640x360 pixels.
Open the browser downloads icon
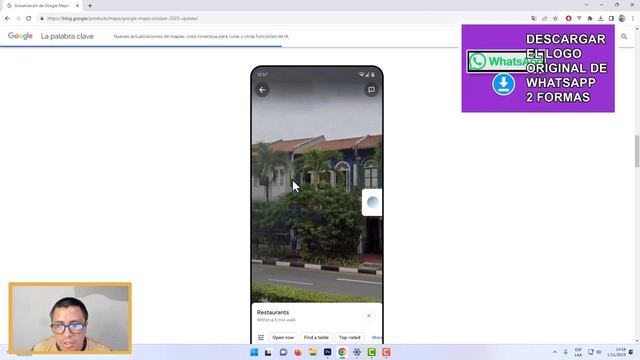(600, 18)
